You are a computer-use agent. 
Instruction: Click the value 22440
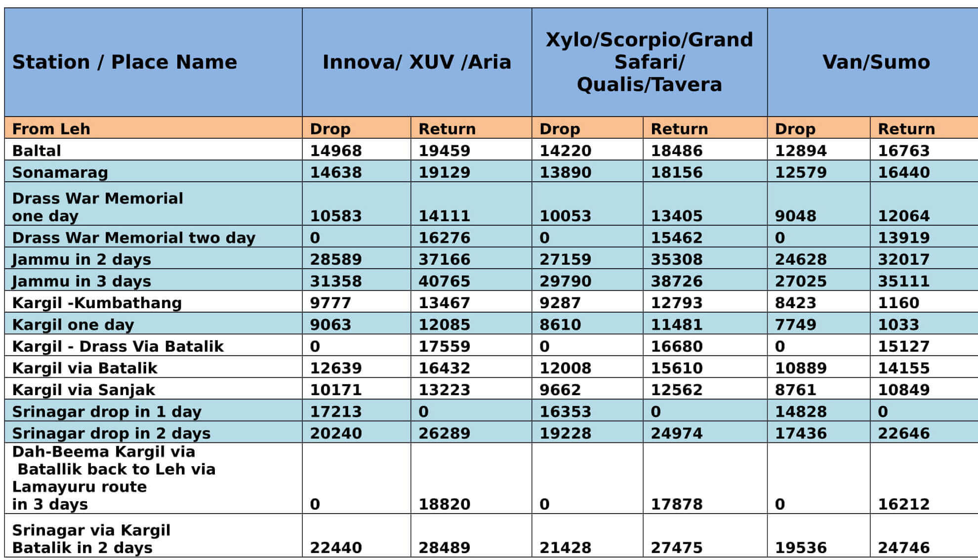pyautogui.click(x=336, y=548)
